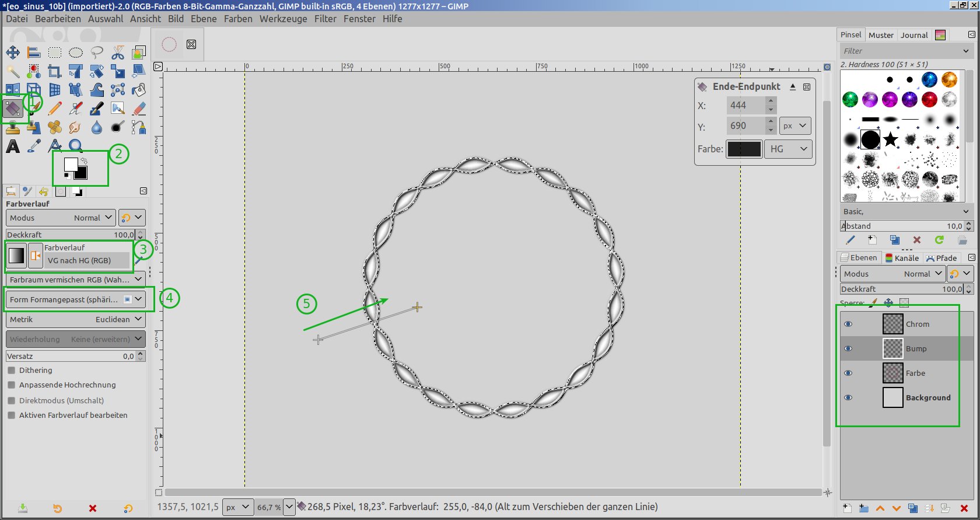Toggle visibility of the Farbe layer
Image resolution: width=980 pixels, height=520 pixels.
[x=848, y=374]
